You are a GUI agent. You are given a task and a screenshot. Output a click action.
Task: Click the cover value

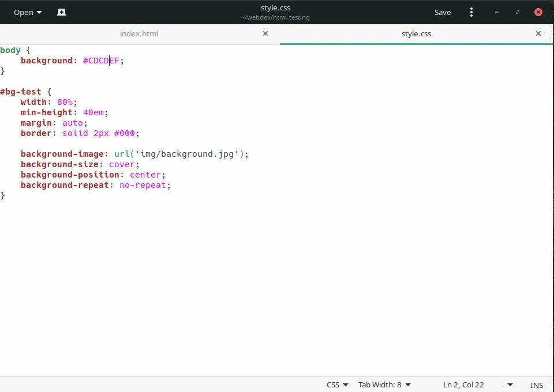(122, 164)
